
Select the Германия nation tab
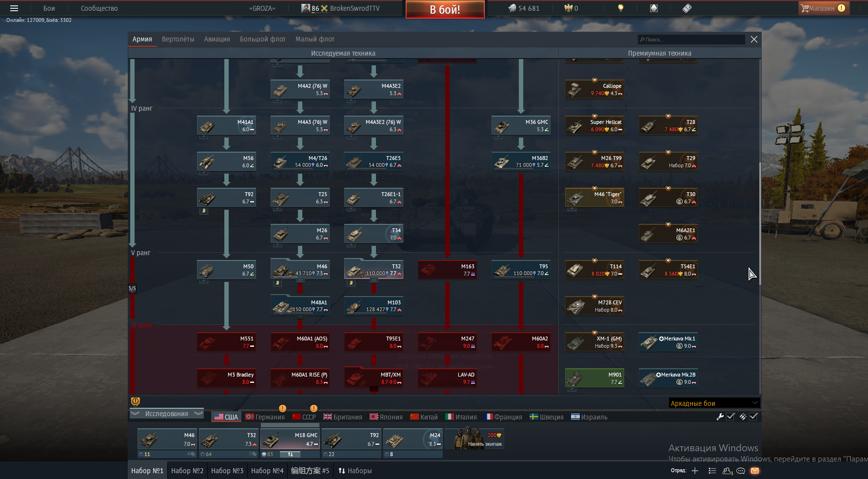pos(265,417)
